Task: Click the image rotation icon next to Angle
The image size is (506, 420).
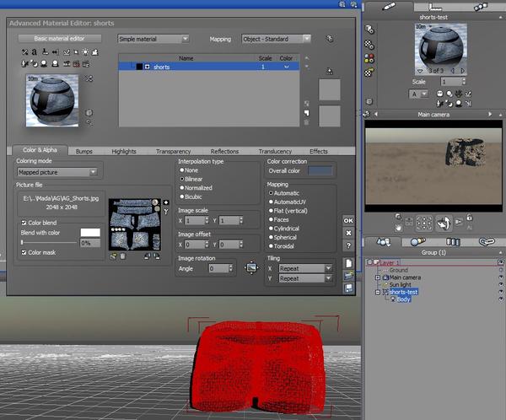Action: (250, 268)
